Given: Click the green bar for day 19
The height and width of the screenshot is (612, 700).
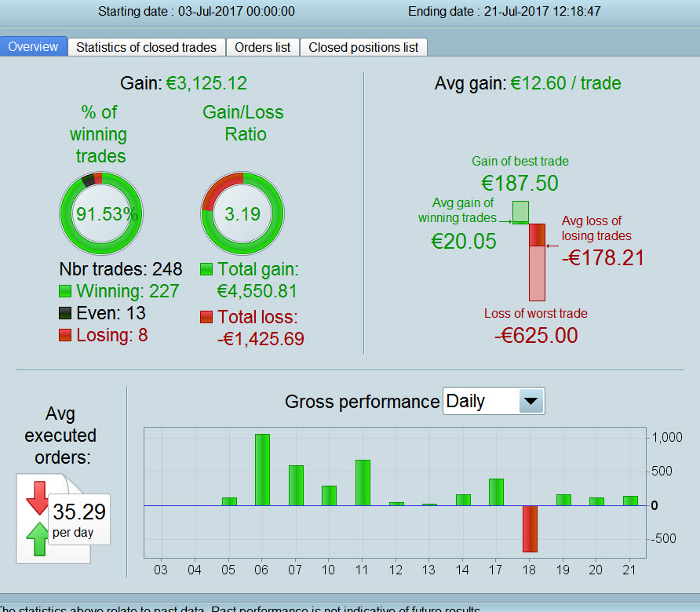Looking at the screenshot, I should [563, 500].
